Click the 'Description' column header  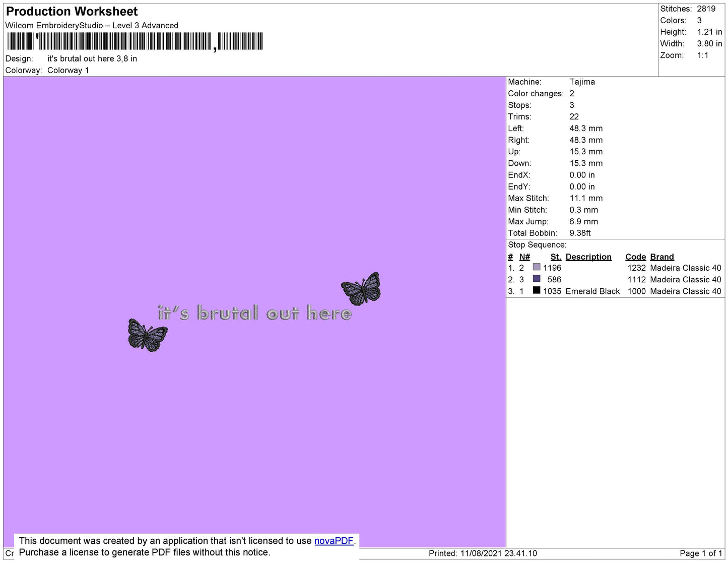[588, 257]
